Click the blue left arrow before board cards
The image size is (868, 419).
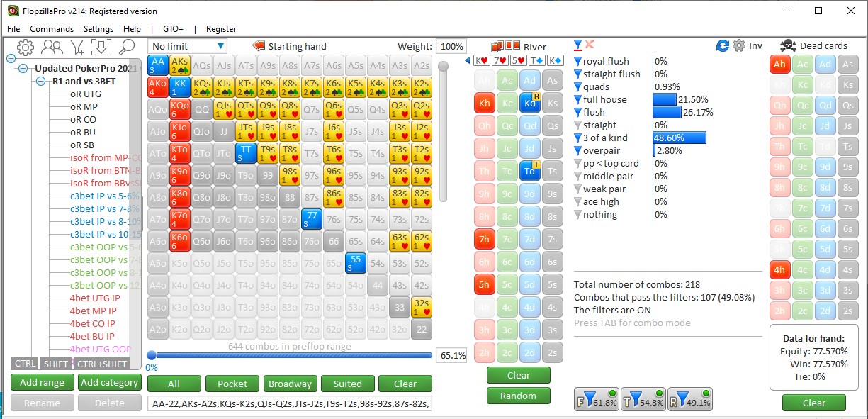tap(468, 60)
